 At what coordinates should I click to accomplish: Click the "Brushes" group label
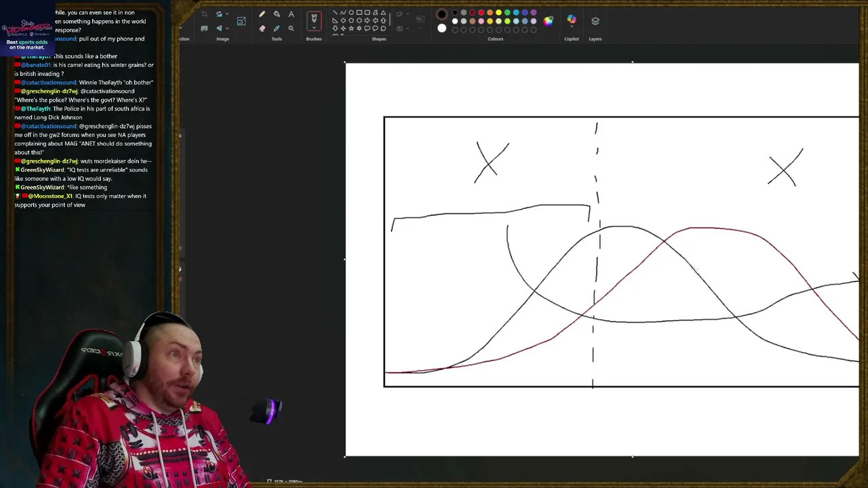(x=313, y=39)
